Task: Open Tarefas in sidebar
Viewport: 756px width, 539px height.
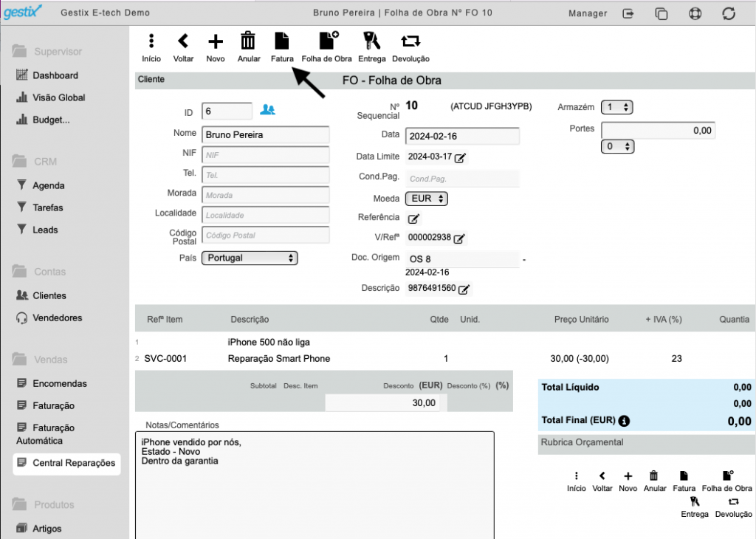Action: (48, 207)
